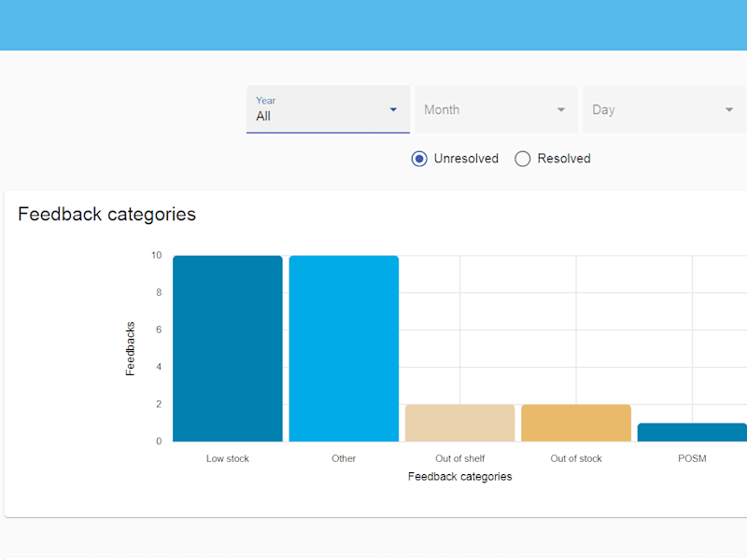Click the Out of stock axis label

[x=576, y=458]
